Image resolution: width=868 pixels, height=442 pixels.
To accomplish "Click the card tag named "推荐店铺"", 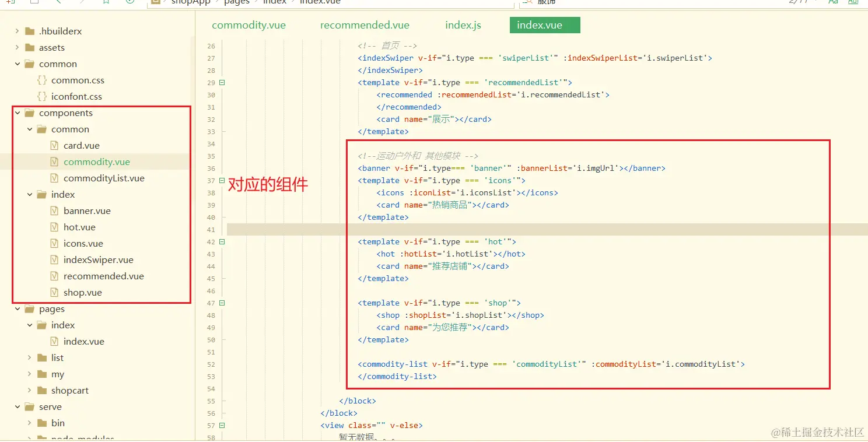I will pyautogui.click(x=443, y=266).
